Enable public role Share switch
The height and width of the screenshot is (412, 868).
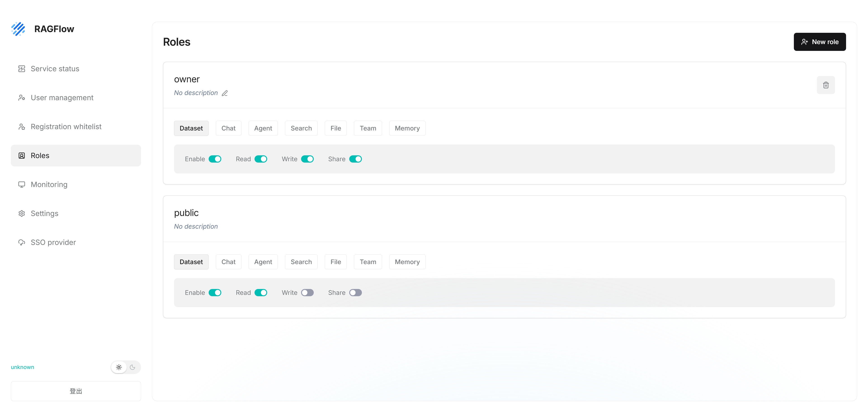[356, 293]
